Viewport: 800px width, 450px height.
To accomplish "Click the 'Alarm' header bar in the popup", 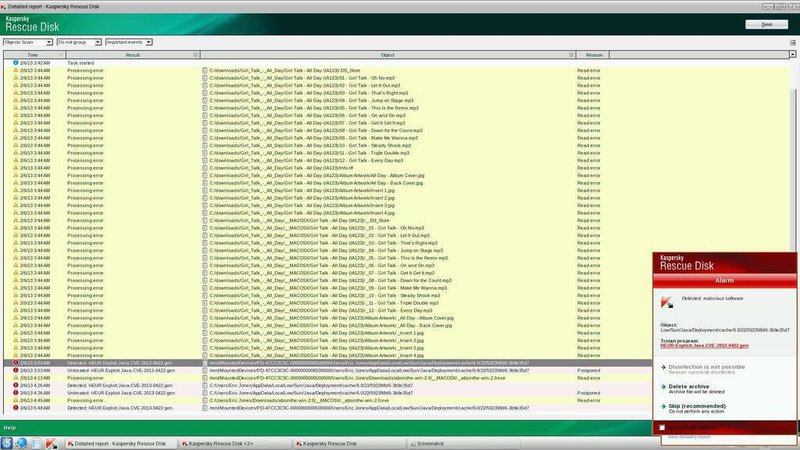I will tap(724, 280).
